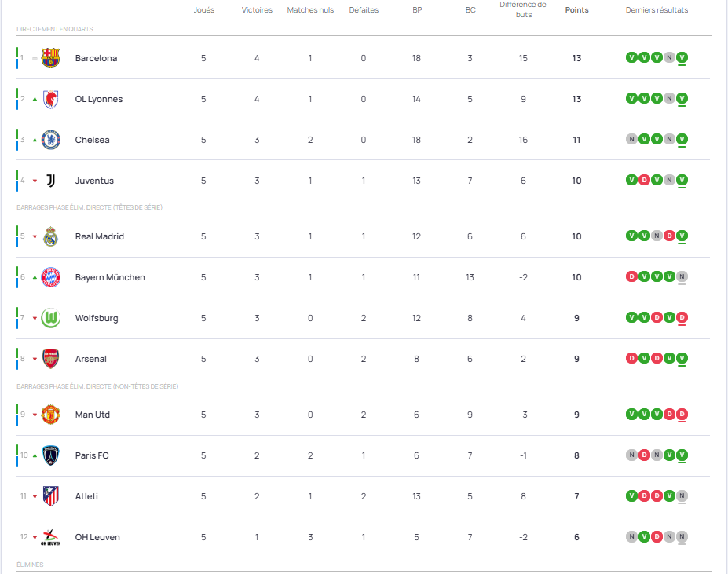Viewport: 728px width, 574px height.
Task: Open the Paris FC team link
Action: 92,455
